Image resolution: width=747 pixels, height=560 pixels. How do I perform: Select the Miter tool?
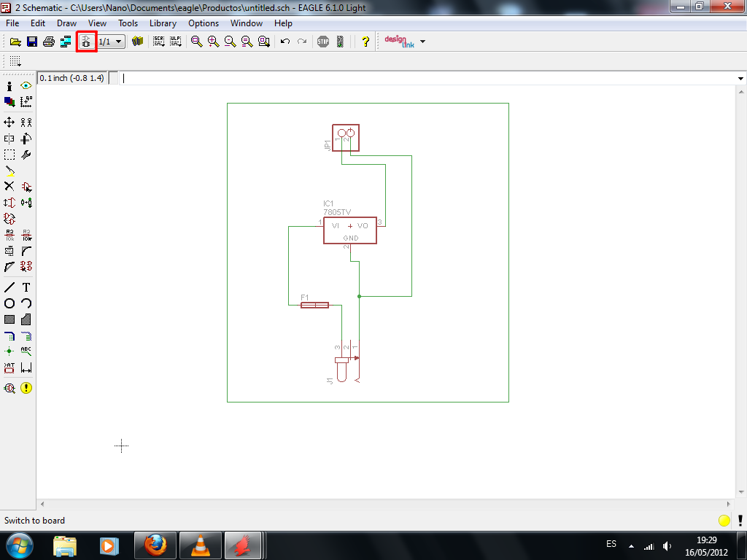pyautogui.click(x=26, y=251)
